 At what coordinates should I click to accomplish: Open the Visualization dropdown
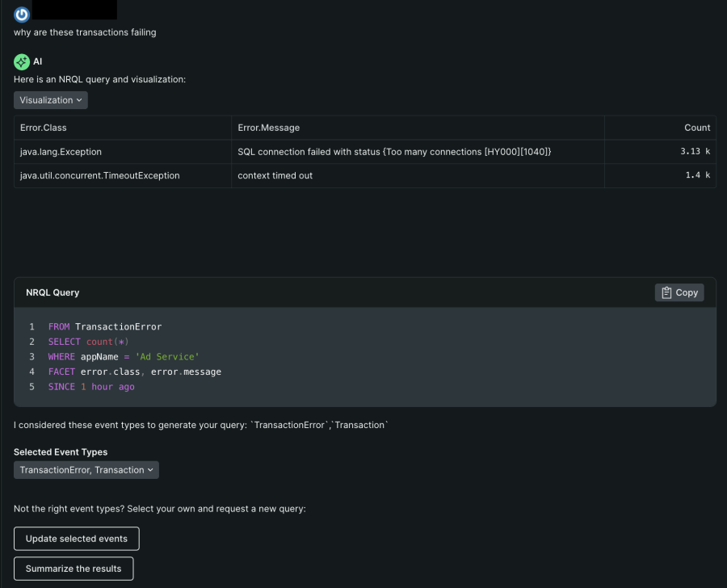51,100
